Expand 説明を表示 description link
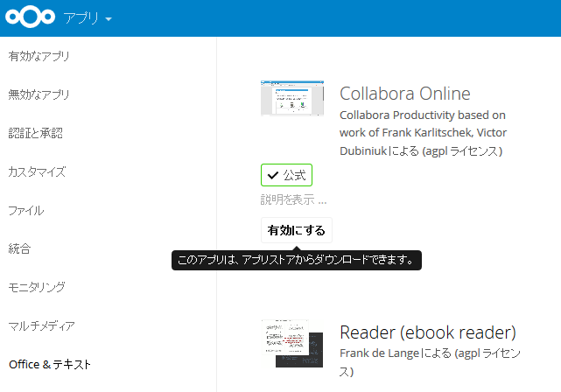561x392 pixels. click(x=293, y=199)
